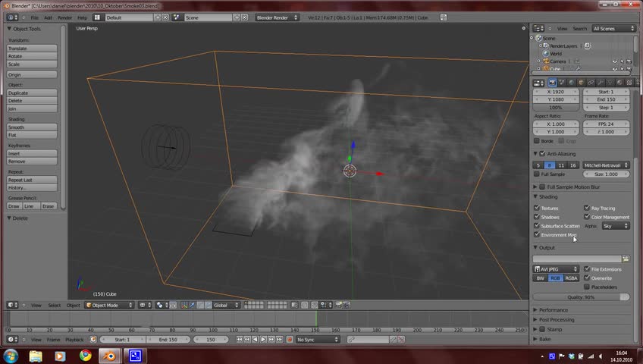Toggle the Textures checkbox
The height and width of the screenshot is (364, 643).
coord(537,208)
